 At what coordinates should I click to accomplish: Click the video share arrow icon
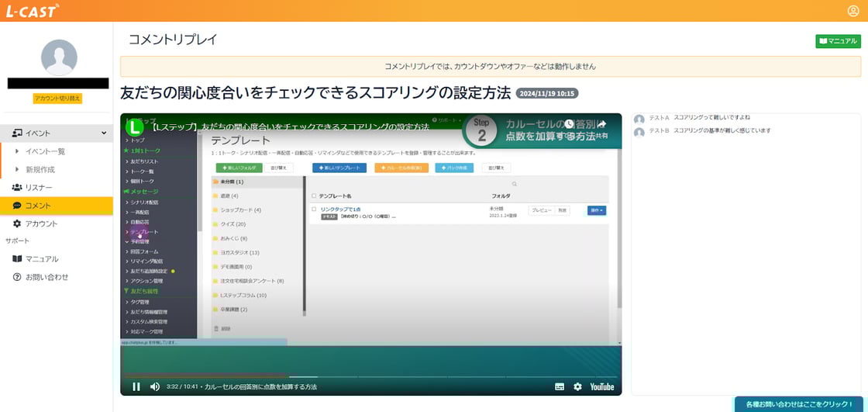(x=601, y=123)
